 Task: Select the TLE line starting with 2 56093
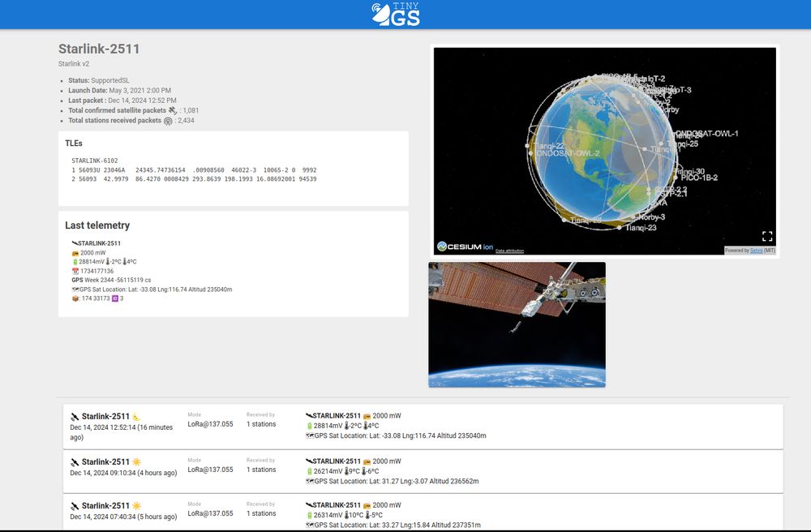[194, 179]
